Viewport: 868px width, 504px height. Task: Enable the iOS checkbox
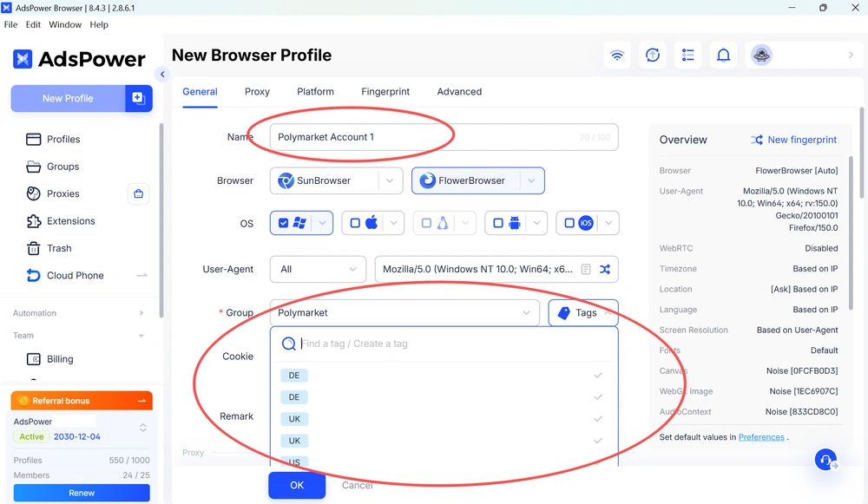click(569, 223)
